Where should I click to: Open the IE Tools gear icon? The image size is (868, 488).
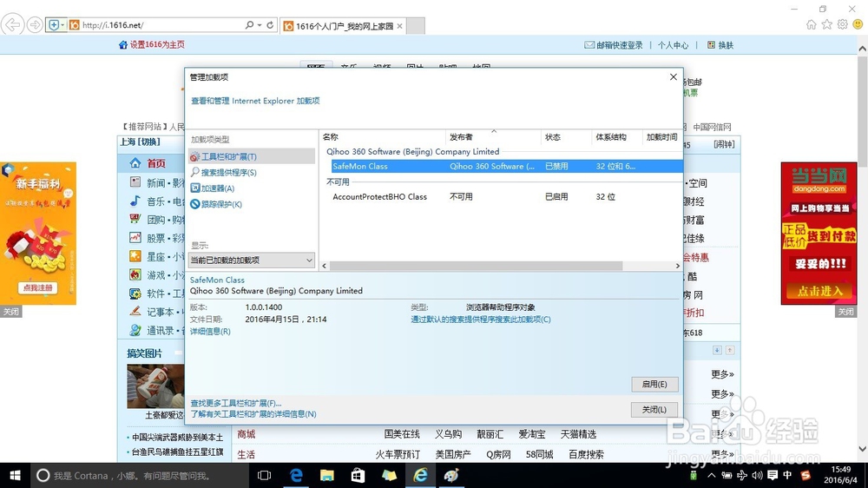click(x=843, y=24)
